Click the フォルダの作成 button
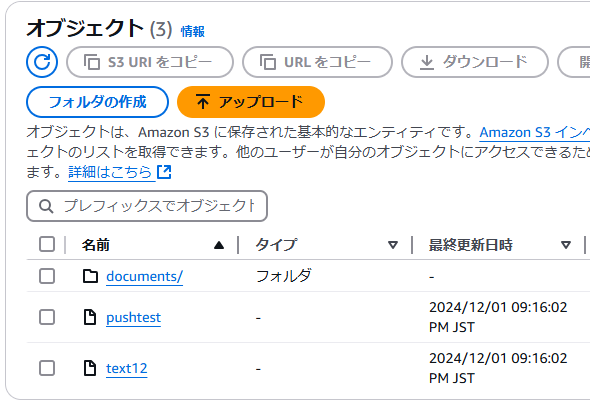The image size is (590, 404). [x=97, y=102]
